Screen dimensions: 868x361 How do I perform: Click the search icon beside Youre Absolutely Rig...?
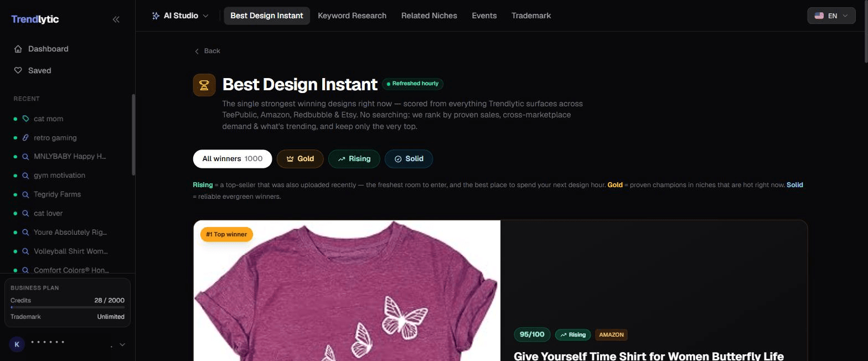coord(25,232)
